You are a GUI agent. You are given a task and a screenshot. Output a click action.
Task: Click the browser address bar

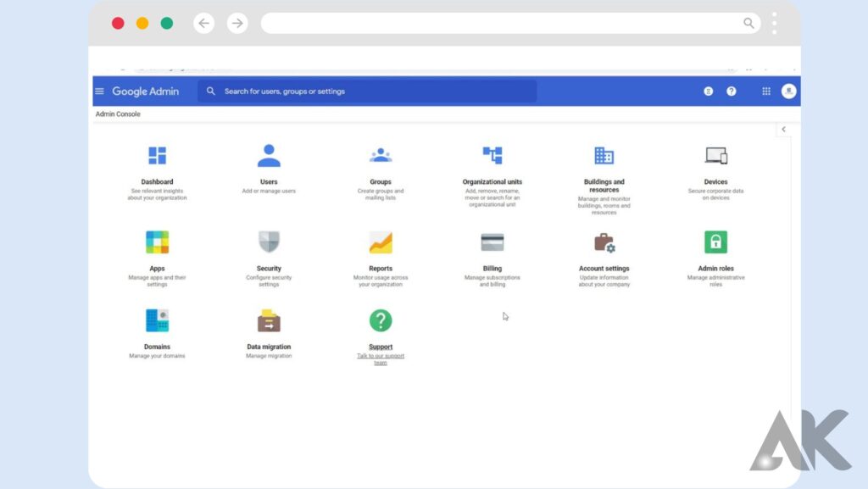click(x=511, y=23)
